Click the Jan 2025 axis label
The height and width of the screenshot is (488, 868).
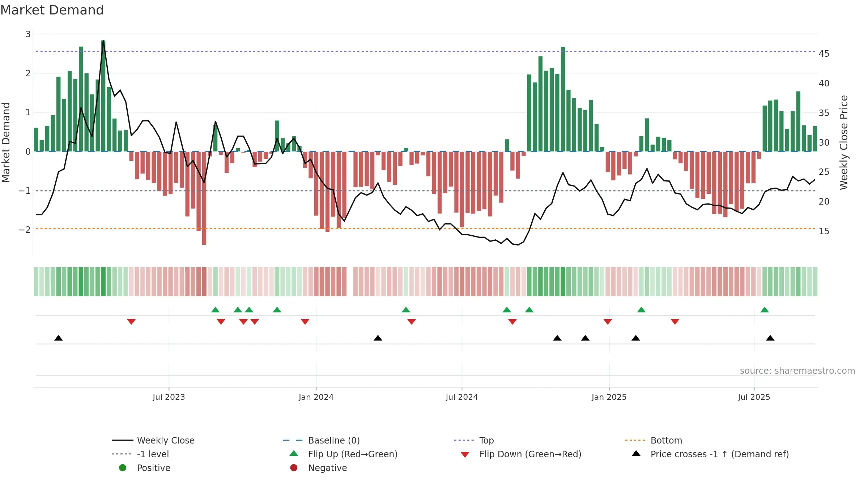(x=609, y=397)
